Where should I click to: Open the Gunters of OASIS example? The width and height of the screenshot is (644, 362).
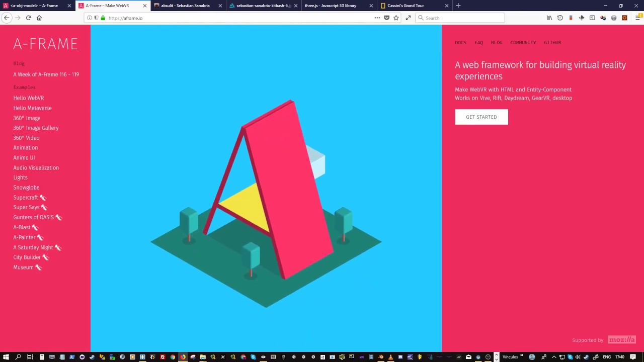pyautogui.click(x=38, y=217)
